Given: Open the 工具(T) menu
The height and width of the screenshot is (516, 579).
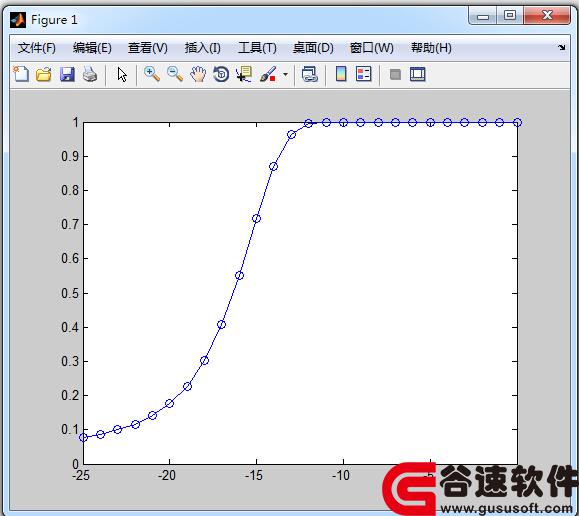Looking at the screenshot, I should click(257, 48).
